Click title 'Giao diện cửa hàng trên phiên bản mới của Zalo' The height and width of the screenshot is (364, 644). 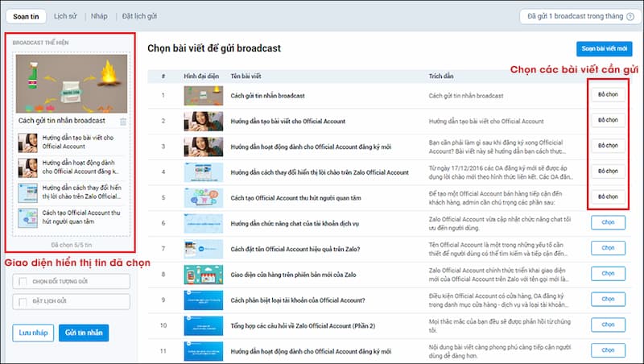[x=293, y=275]
